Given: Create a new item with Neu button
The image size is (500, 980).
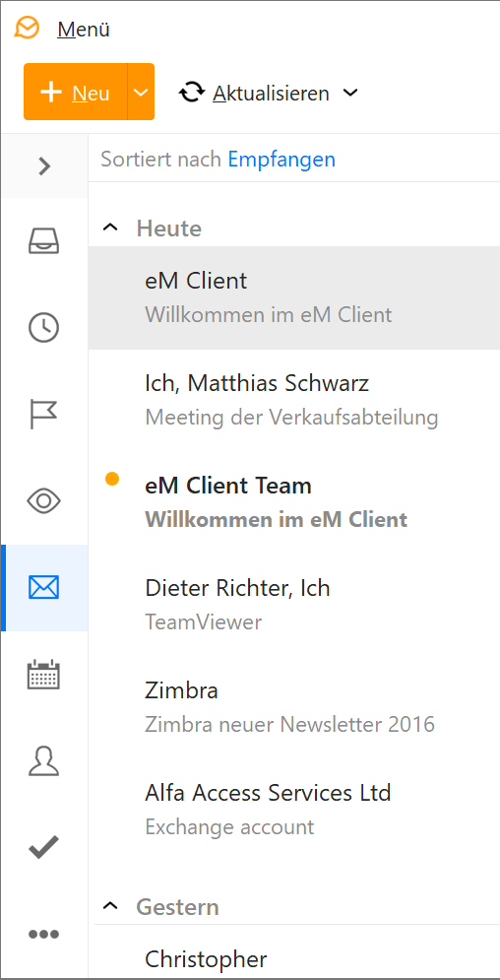Looking at the screenshot, I should (x=76, y=92).
